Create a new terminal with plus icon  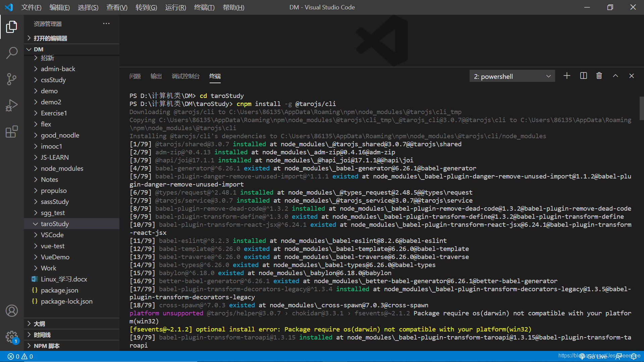pyautogui.click(x=567, y=76)
